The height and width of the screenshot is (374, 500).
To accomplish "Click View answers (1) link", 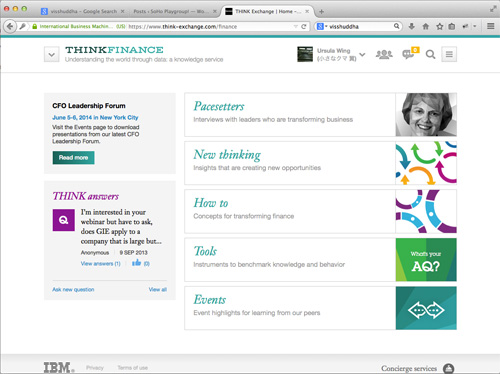I will point(100,263).
